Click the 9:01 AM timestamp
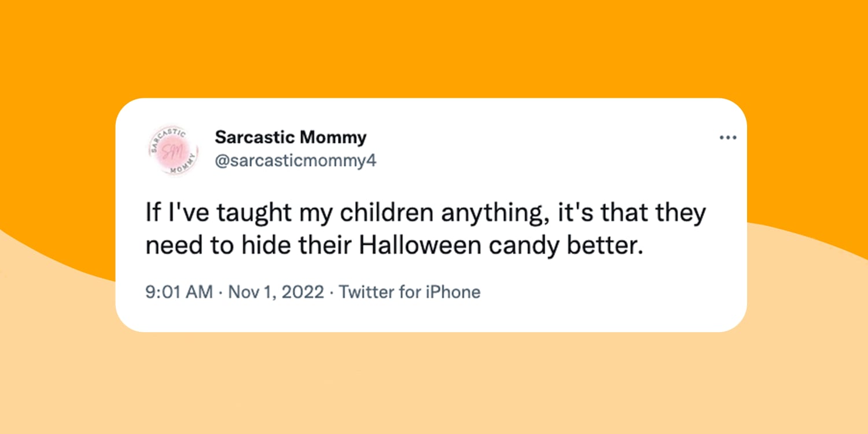The width and height of the screenshot is (868, 434). (178, 292)
